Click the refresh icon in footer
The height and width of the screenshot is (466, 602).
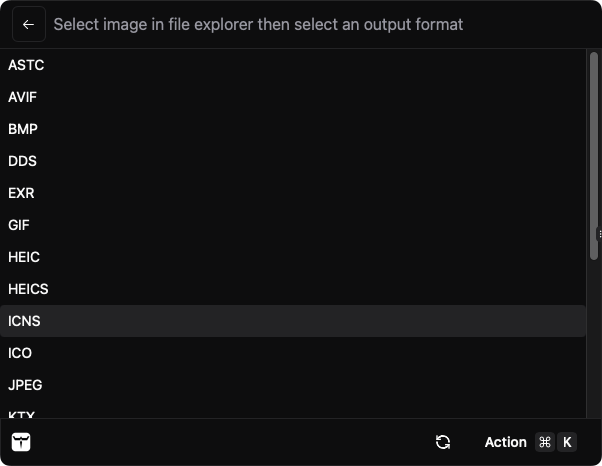click(x=443, y=442)
